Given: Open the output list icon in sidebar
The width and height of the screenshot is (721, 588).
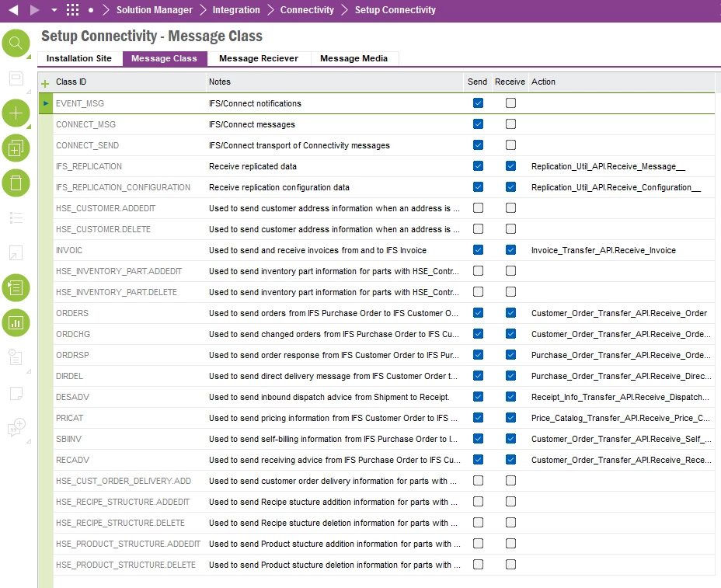Looking at the screenshot, I should click(16, 287).
